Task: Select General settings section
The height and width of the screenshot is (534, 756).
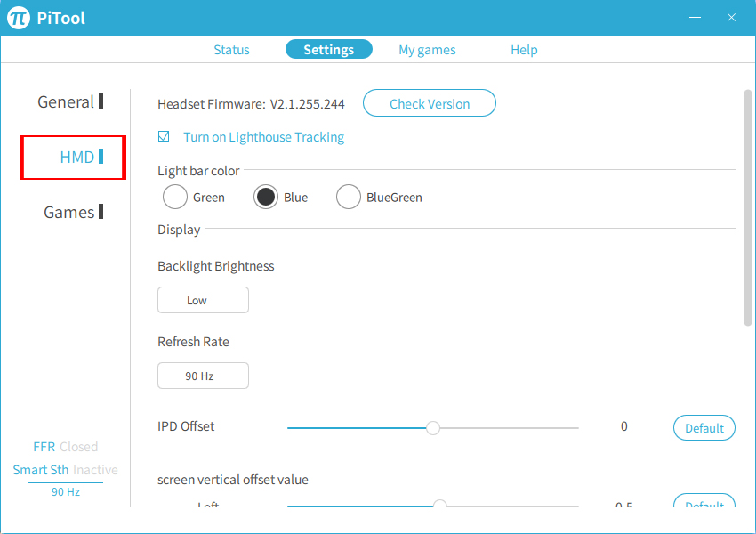Action: tap(70, 101)
